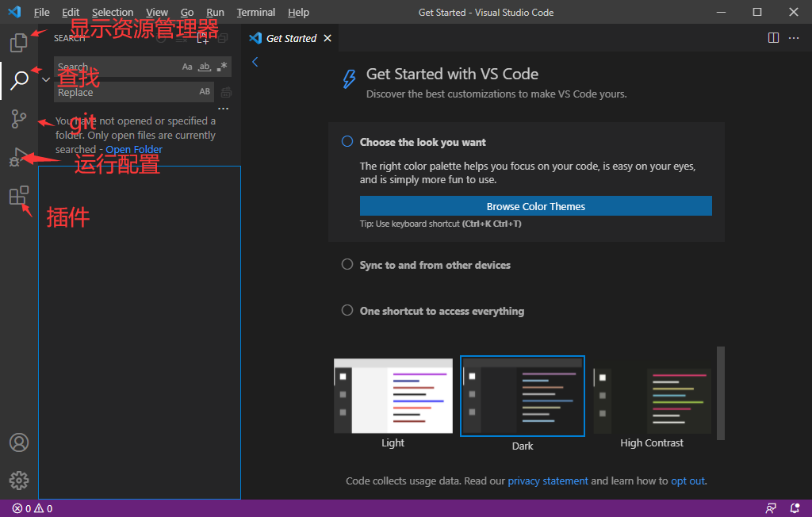Open editor More Actions ellipsis
Viewport: 812px width, 517px height.
pos(793,38)
